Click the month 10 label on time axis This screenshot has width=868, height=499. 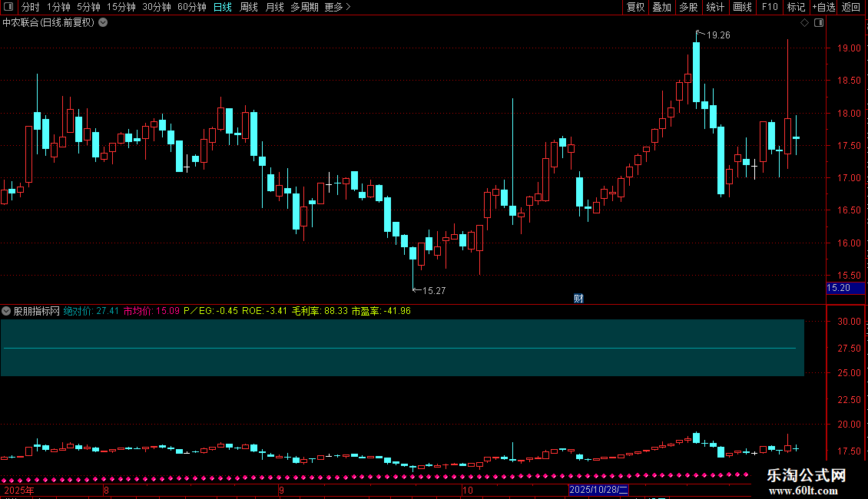point(468,490)
